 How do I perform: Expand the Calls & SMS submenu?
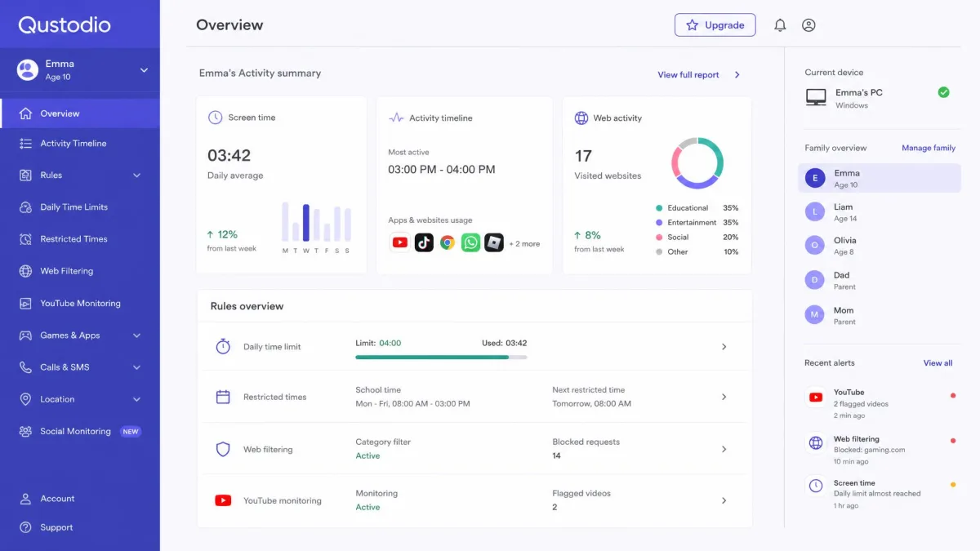pos(136,367)
